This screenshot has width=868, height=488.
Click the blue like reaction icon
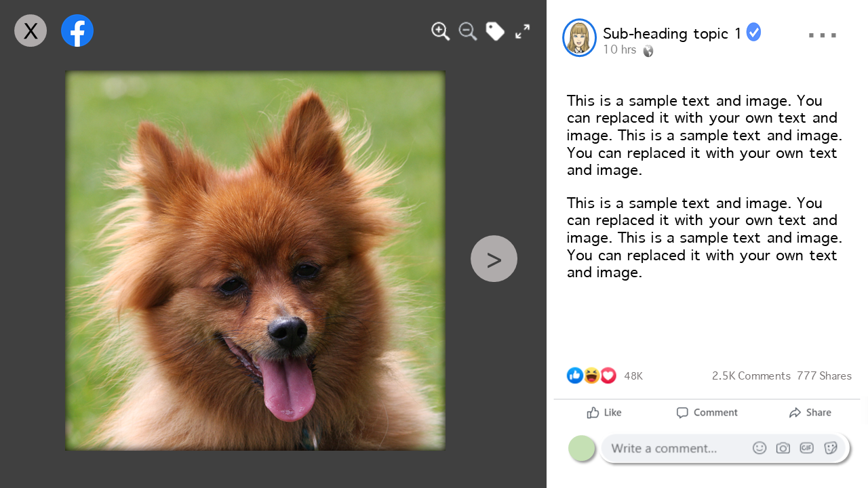point(575,375)
